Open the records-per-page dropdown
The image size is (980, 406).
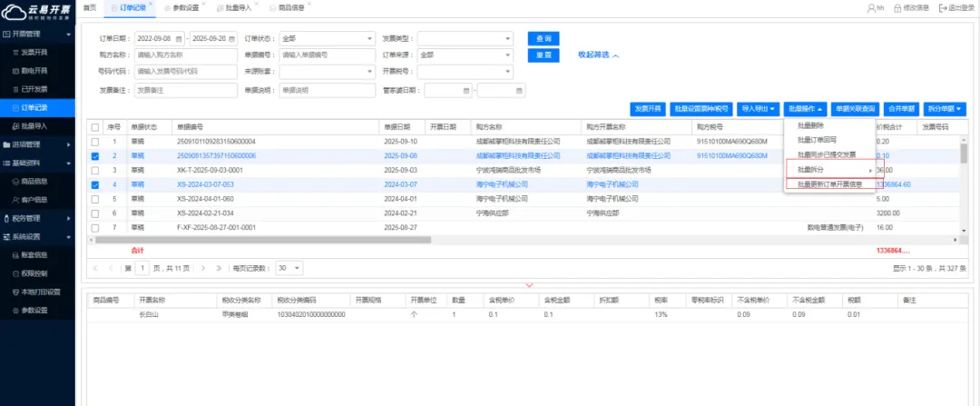pos(291,268)
